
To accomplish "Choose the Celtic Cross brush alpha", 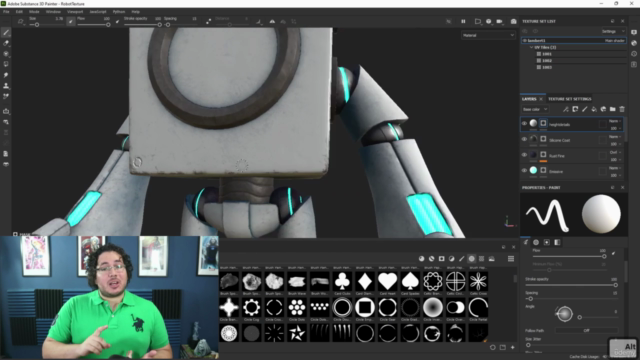I will [x=478, y=282].
